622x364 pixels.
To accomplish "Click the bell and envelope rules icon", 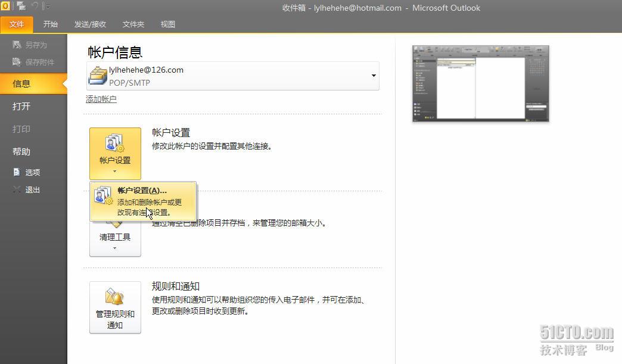I will point(114,297).
